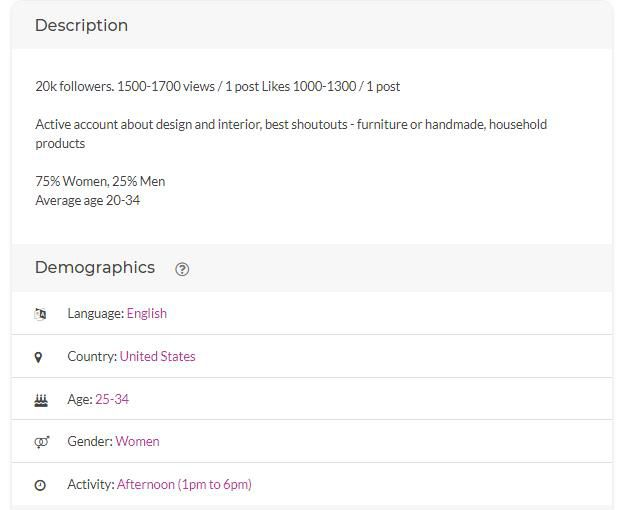
Task: Select the 25-34 age link
Action: pyautogui.click(x=112, y=399)
